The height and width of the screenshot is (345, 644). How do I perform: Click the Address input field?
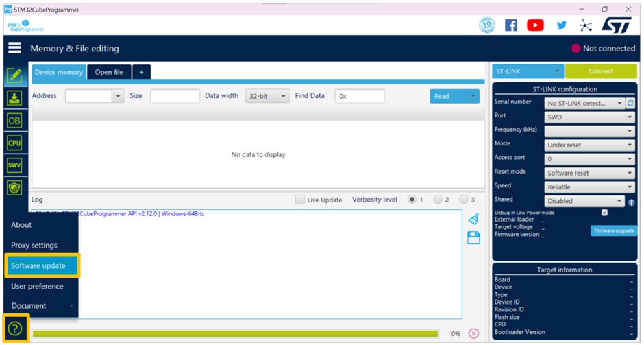[88, 96]
